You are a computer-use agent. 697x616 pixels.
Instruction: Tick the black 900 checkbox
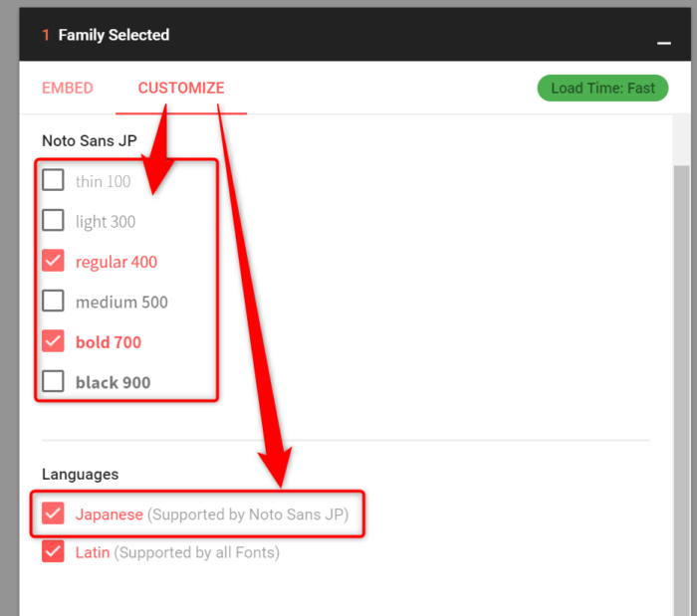pyautogui.click(x=54, y=381)
